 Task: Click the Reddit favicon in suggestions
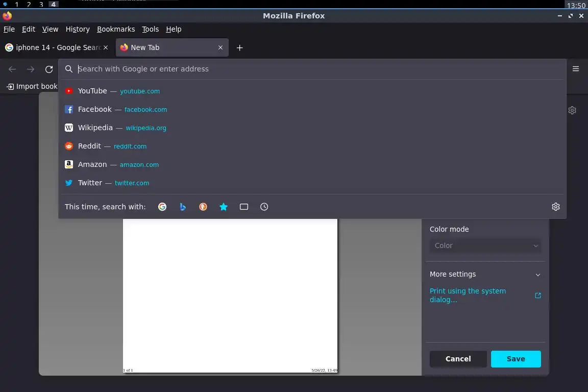[x=68, y=146]
